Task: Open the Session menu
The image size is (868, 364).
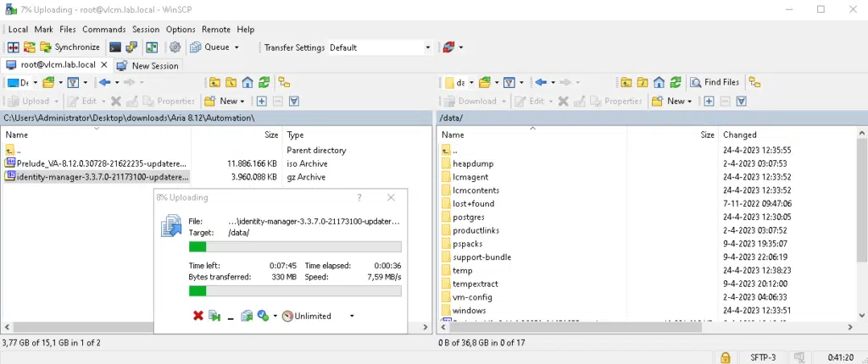Action: [146, 30]
